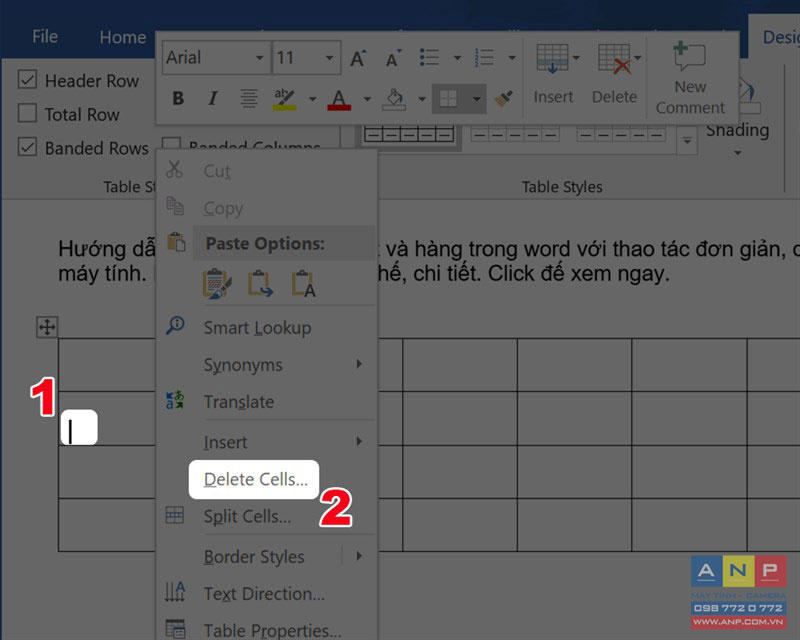Check the Total Row checkbox
Screen dimensions: 800x640
27,113
